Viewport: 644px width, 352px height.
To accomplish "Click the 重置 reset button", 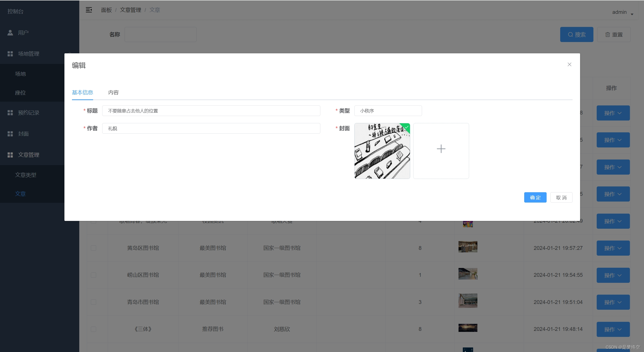I will (x=614, y=34).
